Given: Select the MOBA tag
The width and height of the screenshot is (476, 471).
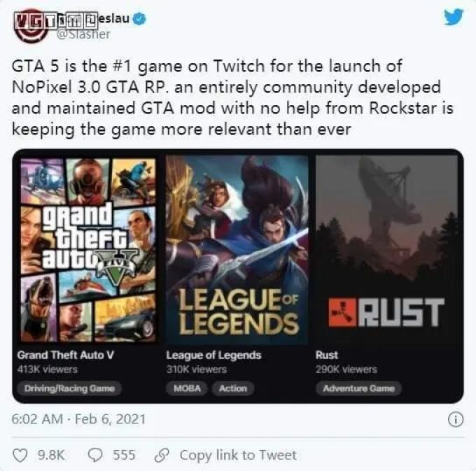Looking at the screenshot, I should (x=187, y=388).
